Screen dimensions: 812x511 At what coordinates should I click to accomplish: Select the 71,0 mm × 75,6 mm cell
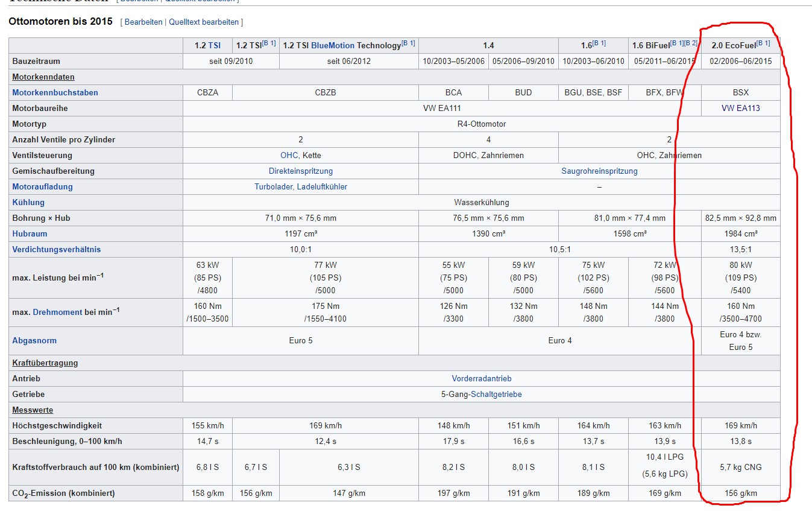pyautogui.click(x=301, y=218)
